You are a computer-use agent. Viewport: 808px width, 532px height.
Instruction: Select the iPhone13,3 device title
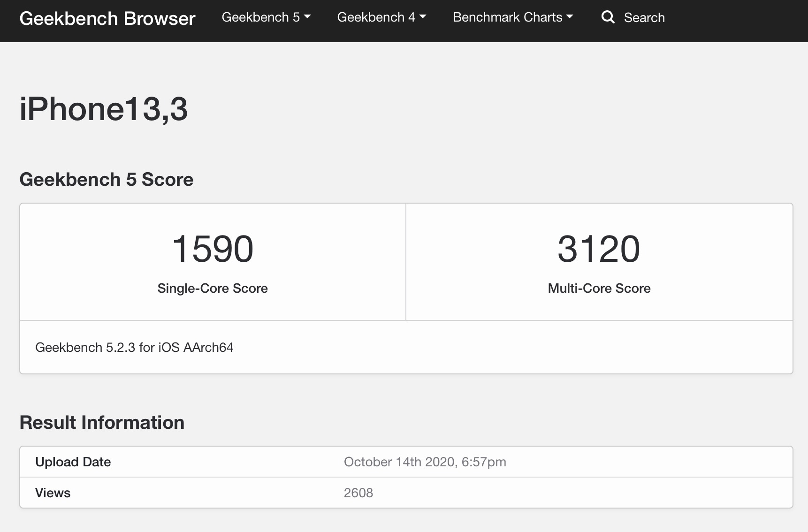point(104,109)
